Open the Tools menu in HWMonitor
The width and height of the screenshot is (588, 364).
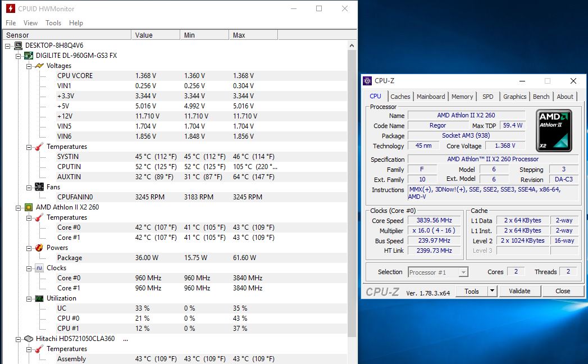(x=53, y=23)
